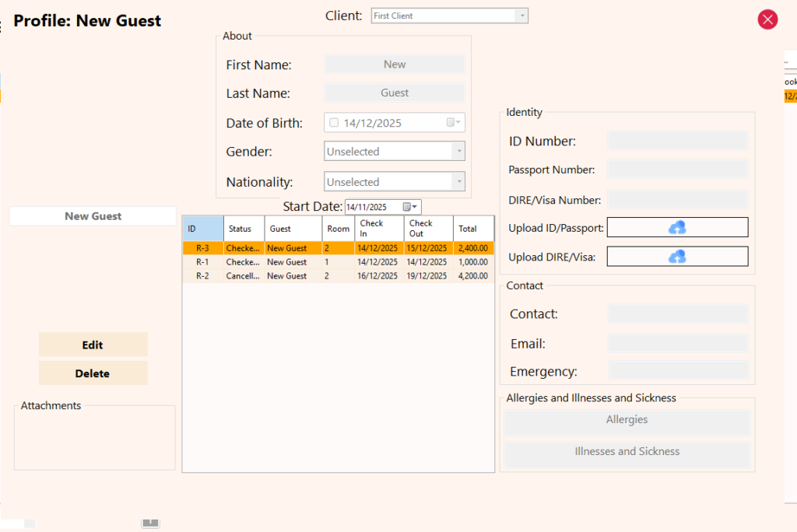Screen dimensions: 797x532
Task: Open the Allergies section button
Action: (x=627, y=421)
